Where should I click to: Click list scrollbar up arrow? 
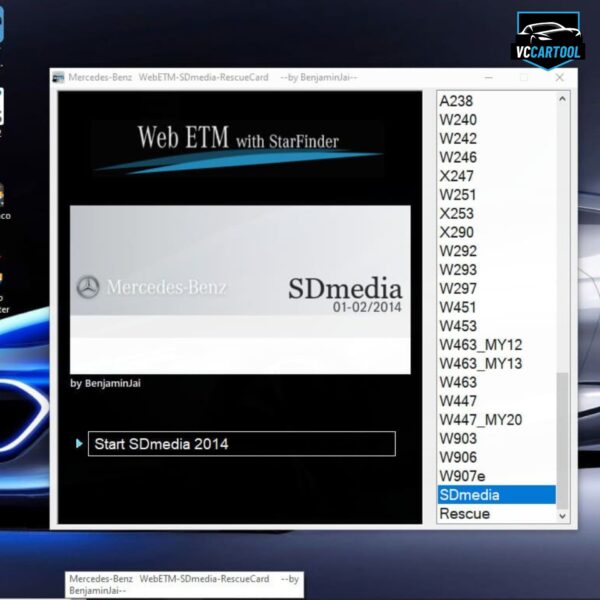[x=562, y=99]
